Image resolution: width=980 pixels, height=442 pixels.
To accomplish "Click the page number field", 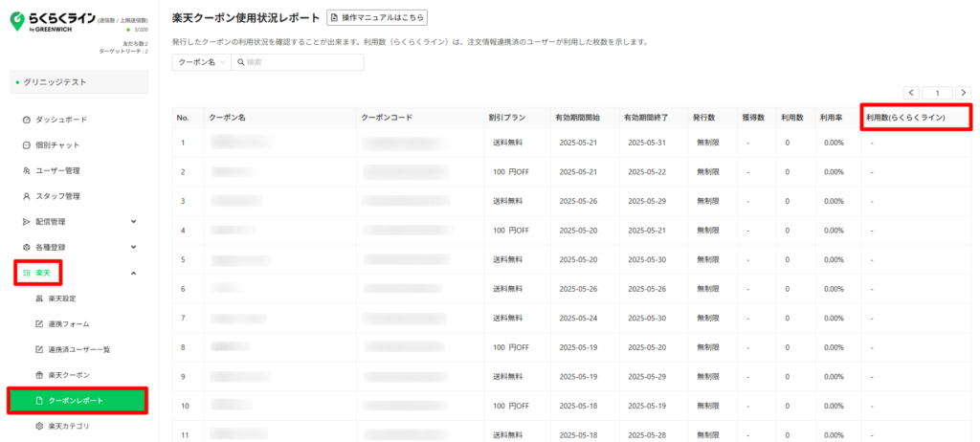I will tap(937, 93).
